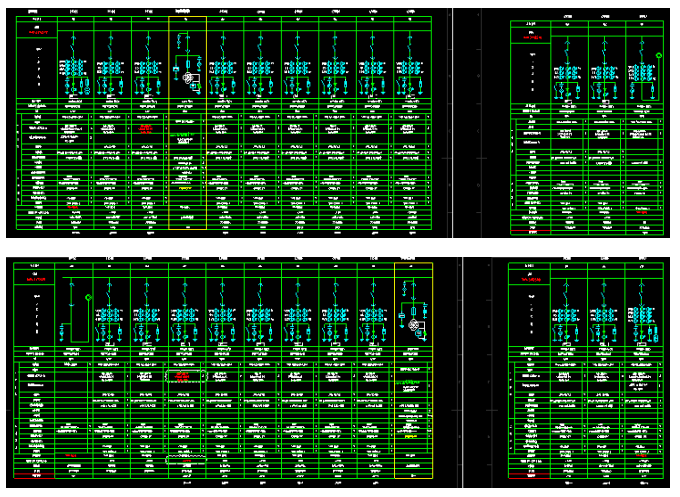The height and width of the screenshot is (497, 680).
Task: Select the upper dashed revision cloud in bottom-left drawing
Action: tap(185, 376)
